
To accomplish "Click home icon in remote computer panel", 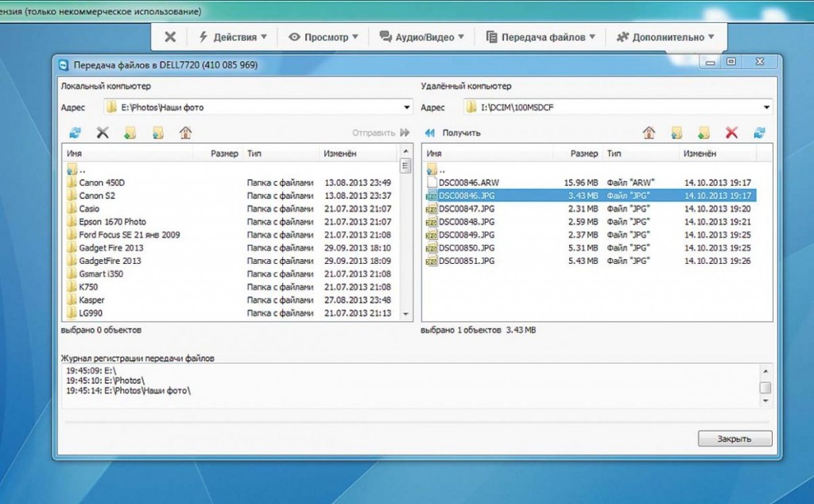I will (649, 133).
